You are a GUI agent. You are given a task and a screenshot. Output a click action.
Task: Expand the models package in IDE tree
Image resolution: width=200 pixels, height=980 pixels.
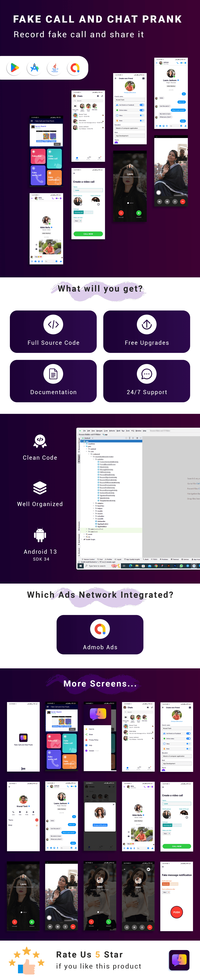coord(93,511)
